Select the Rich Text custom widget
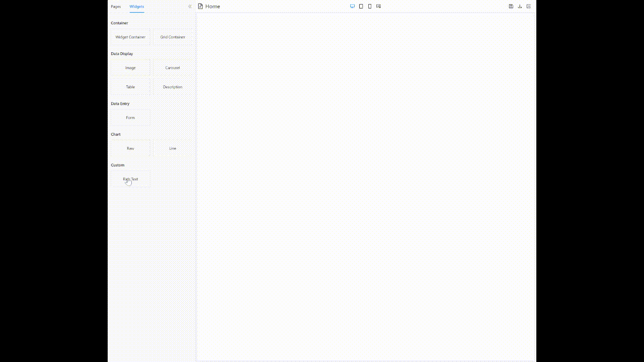 point(130,178)
